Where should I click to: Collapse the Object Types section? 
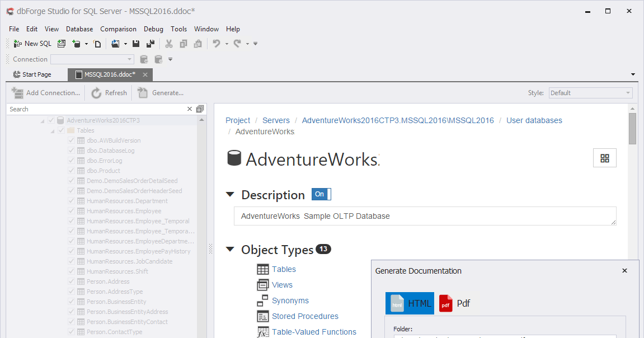click(230, 249)
